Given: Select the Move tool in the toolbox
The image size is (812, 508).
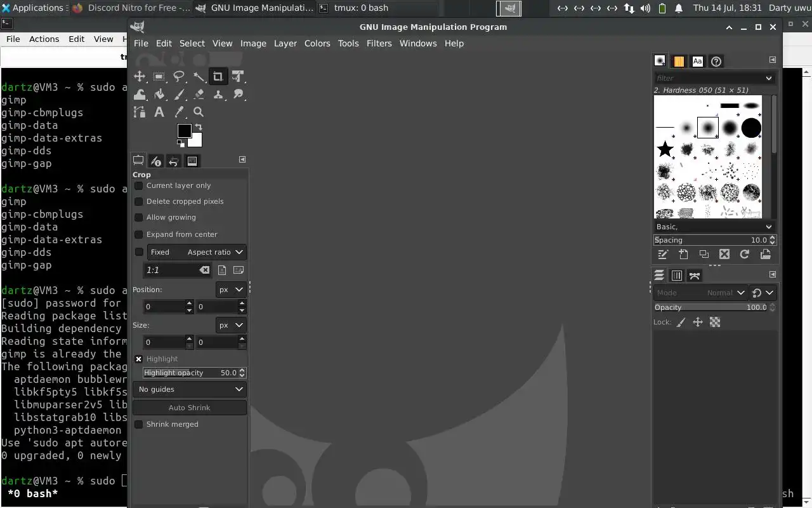Looking at the screenshot, I should (x=140, y=76).
